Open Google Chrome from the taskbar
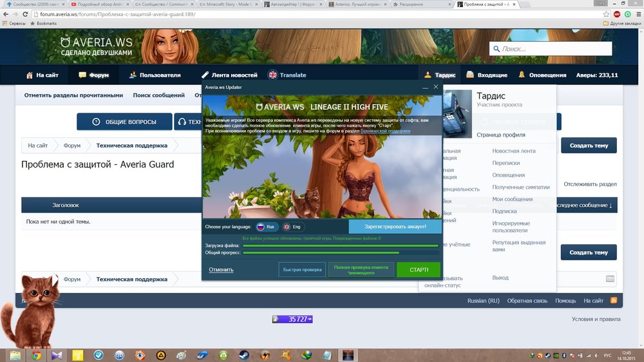Image resolution: width=644 pixels, height=362 pixels. coord(36,354)
